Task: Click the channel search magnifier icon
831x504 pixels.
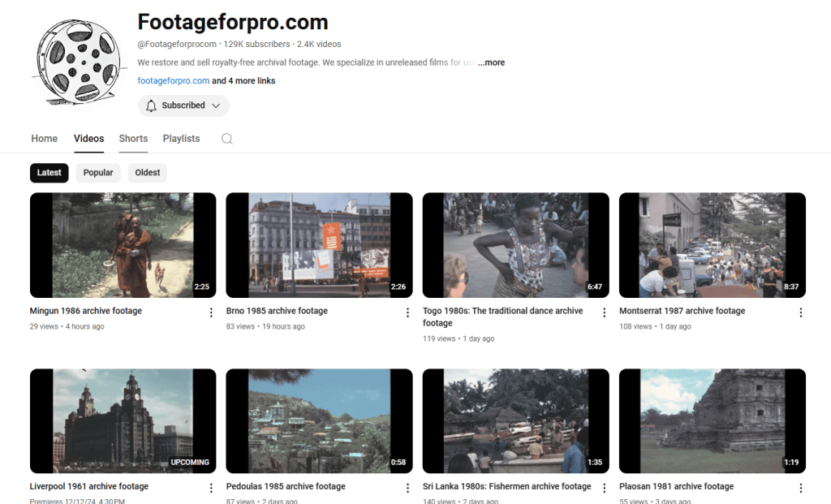Action: tap(227, 139)
